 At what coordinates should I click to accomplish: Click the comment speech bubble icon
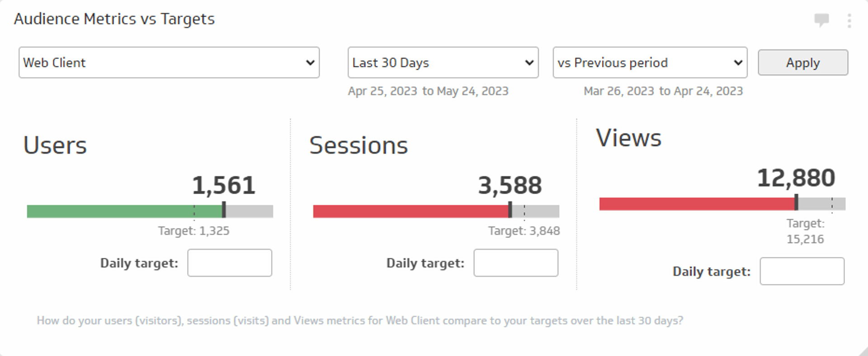click(x=821, y=20)
